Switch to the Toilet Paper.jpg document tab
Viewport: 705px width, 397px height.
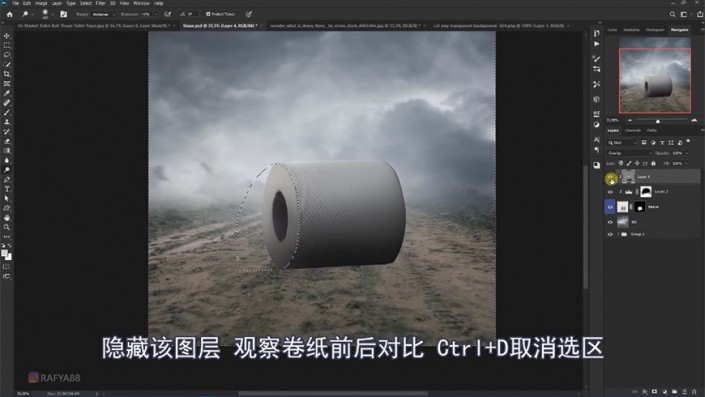click(x=95, y=26)
